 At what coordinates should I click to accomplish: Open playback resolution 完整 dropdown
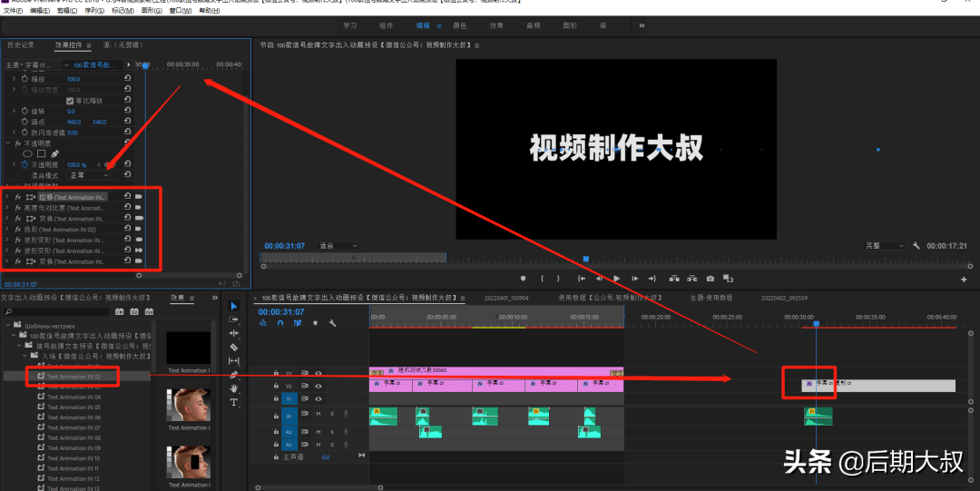[x=885, y=246]
